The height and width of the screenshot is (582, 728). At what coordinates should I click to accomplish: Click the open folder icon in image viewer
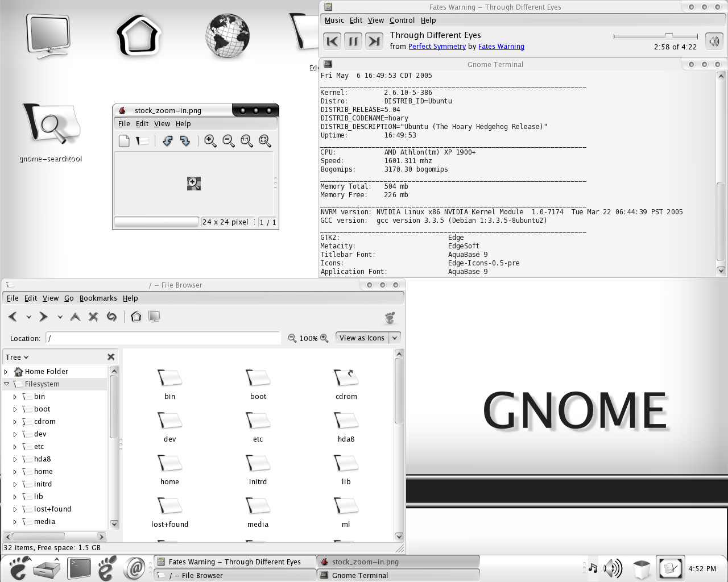(x=142, y=141)
